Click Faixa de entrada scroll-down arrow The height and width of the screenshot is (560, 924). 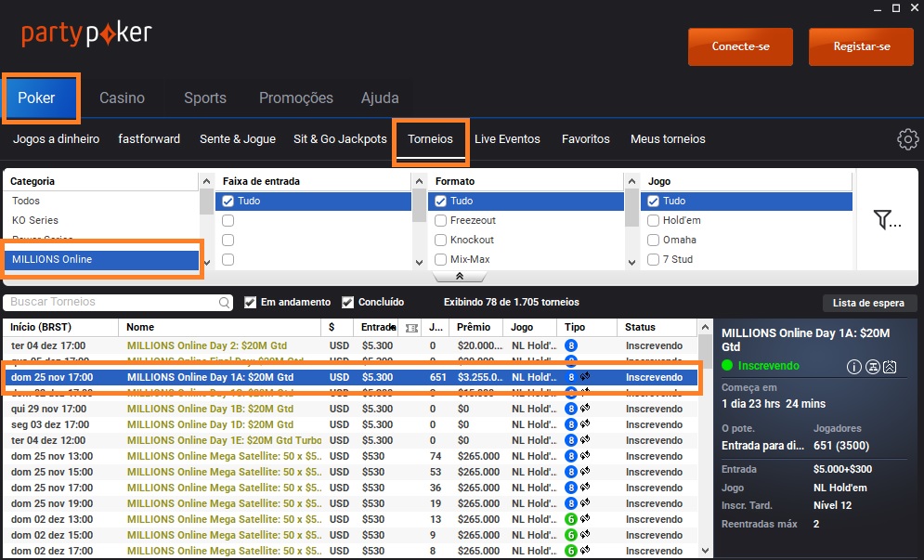click(x=419, y=263)
